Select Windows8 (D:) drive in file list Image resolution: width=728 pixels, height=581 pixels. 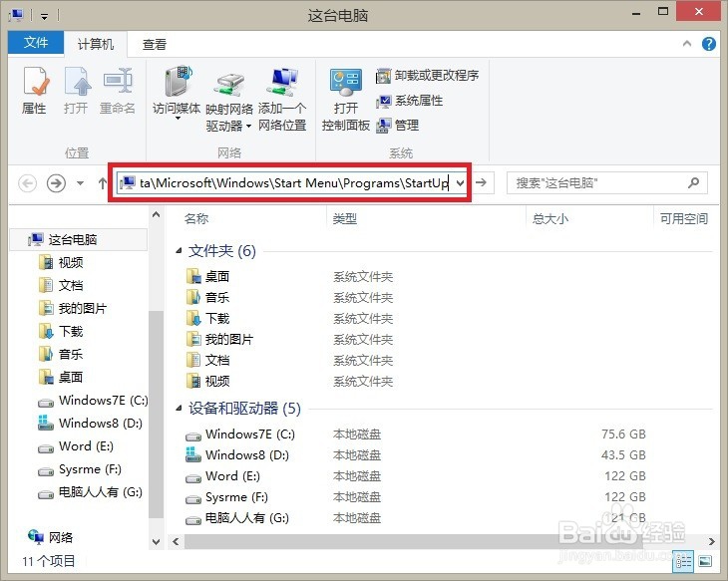(237, 455)
